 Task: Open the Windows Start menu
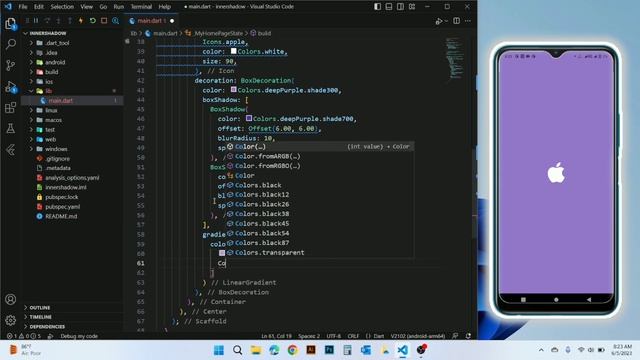tap(219, 350)
